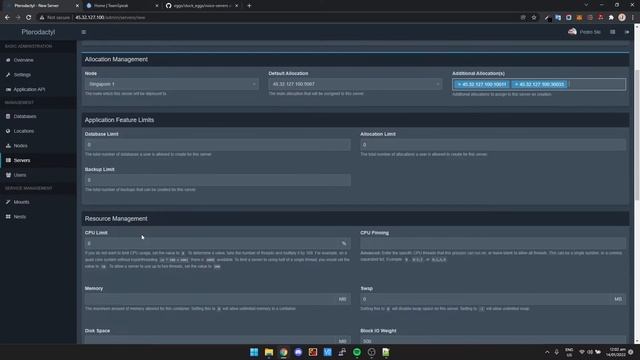Open the Chrome extensions puzzle icon
This screenshot has height=360, width=640.
tap(611, 18)
